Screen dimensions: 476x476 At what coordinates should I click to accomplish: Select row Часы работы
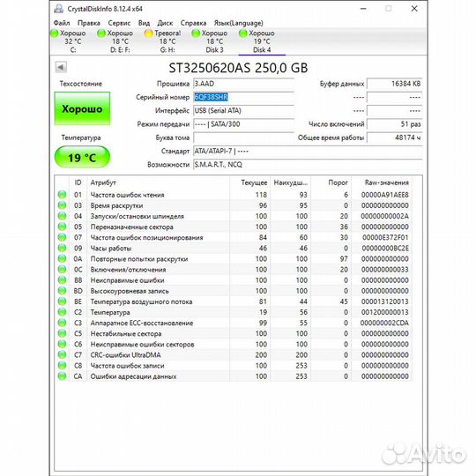[233, 248]
